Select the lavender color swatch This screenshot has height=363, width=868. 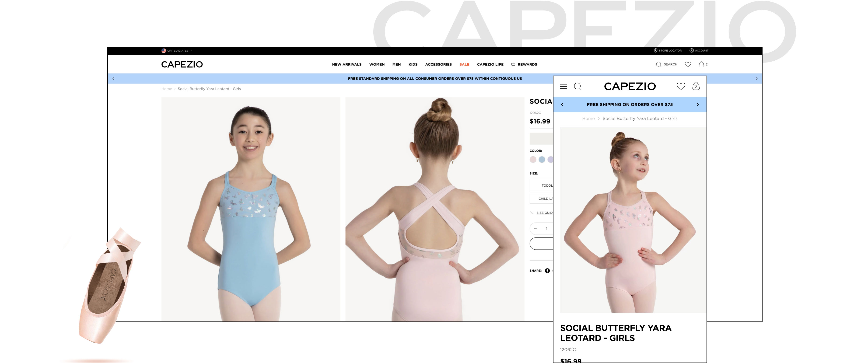point(550,159)
